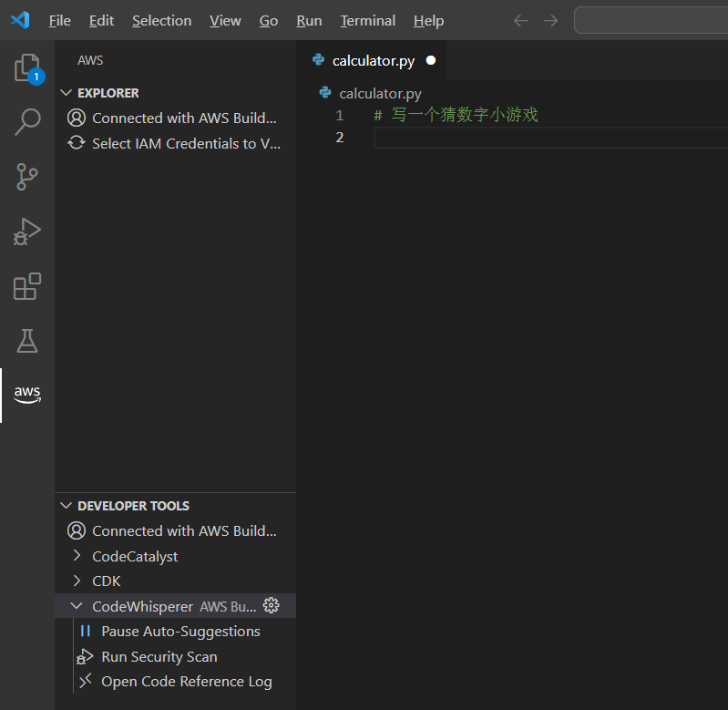Screen dimensions: 728x710
Task: Collapse the DEVELOPER TOOLS section
Action: pos(67,505)
